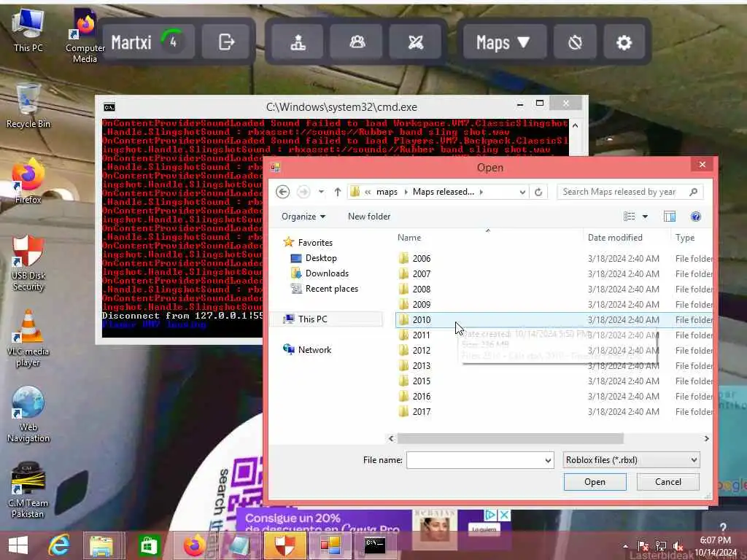Image resolution: width=747 pixels, height=560 pixels.
Task: Select the 2010 folder
Action: [554, 319]
